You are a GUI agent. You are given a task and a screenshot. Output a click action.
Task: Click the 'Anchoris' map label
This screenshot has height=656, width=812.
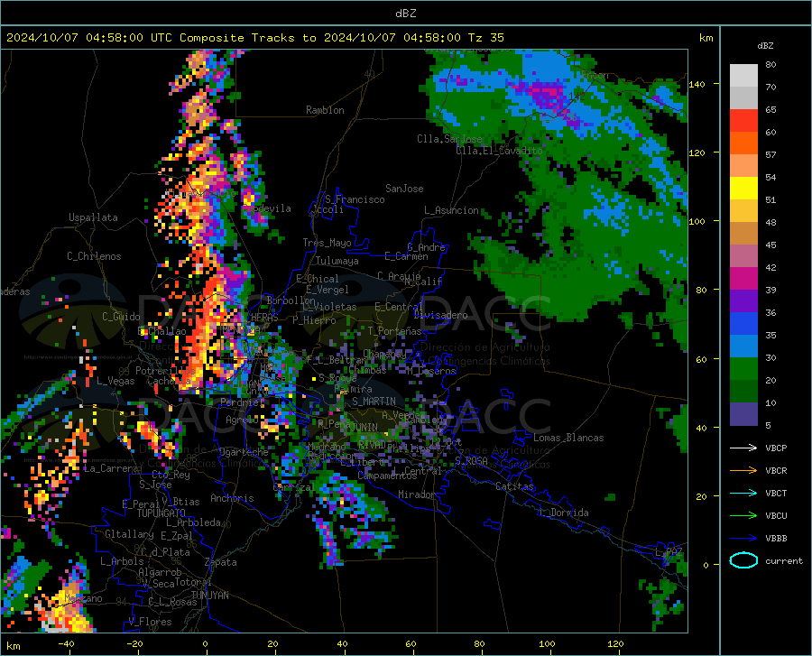click(232, 498)
